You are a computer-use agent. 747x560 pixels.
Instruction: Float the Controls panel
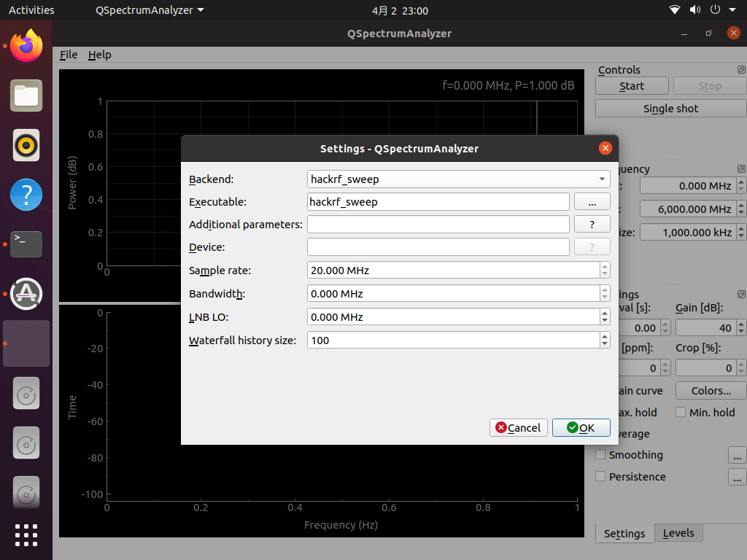741,69
